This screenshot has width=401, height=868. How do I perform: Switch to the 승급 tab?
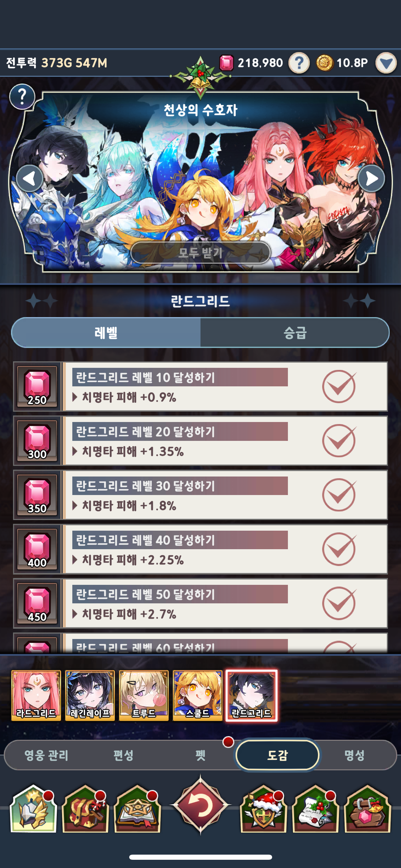[295, 333]
